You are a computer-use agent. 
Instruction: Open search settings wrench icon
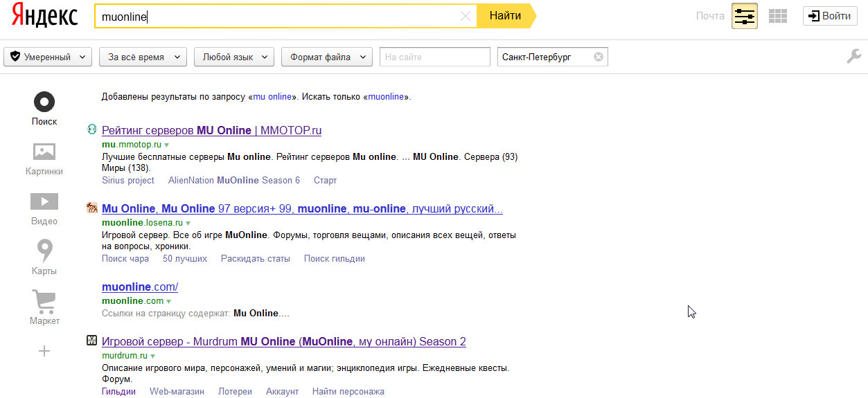(853, 57)
